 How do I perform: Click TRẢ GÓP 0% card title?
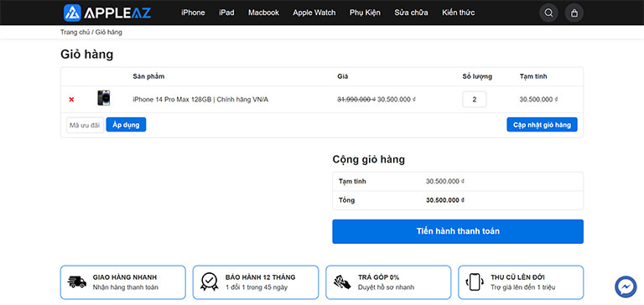pyautogui.click(x=378, y=277)
